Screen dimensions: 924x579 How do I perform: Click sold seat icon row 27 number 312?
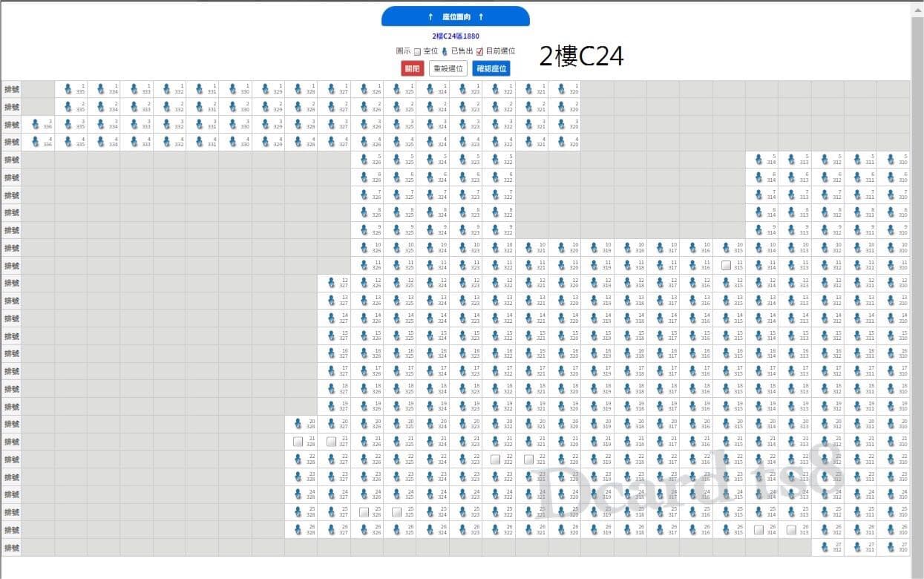coord(825,548)
